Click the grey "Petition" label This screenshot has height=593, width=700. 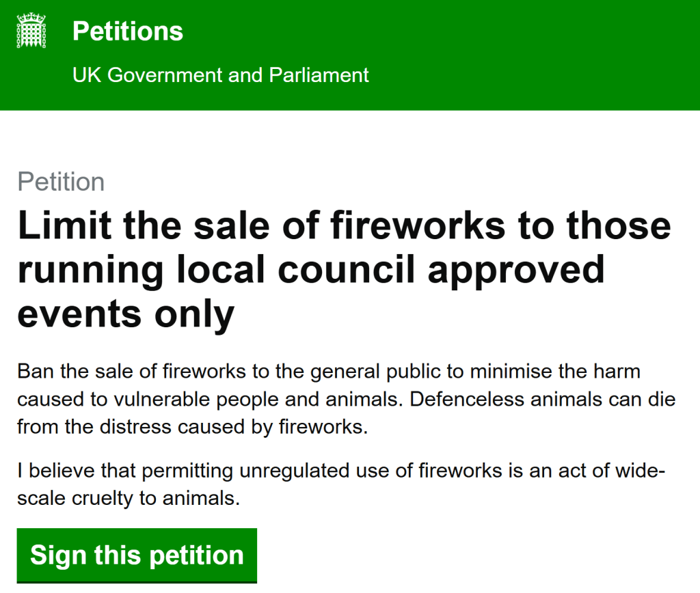click(61, 182)
